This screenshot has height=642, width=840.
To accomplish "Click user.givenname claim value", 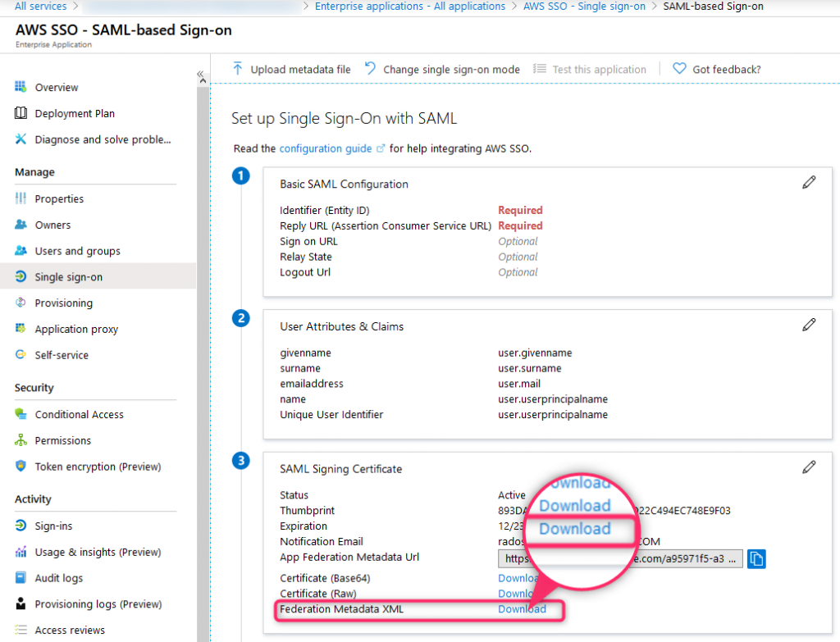I will click(x=535, y=353).
